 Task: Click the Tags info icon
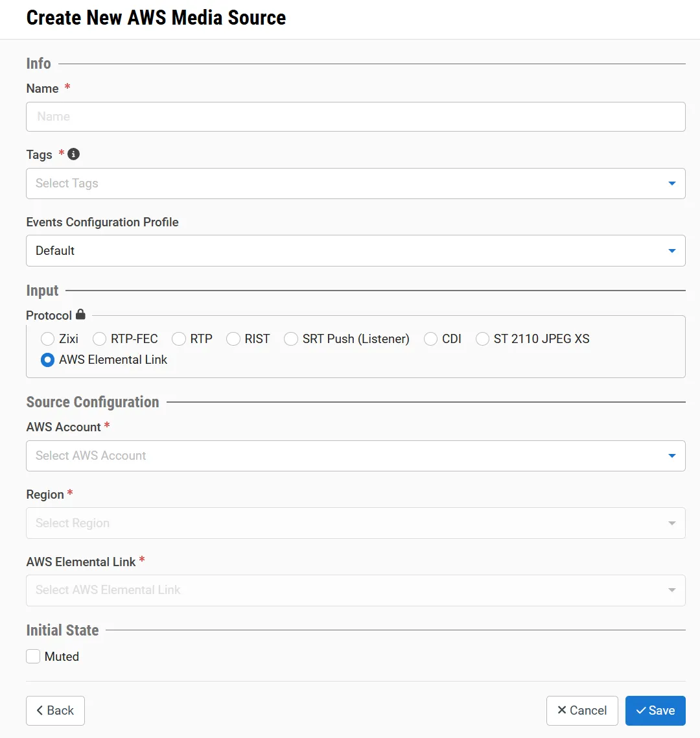coord(73,154)
